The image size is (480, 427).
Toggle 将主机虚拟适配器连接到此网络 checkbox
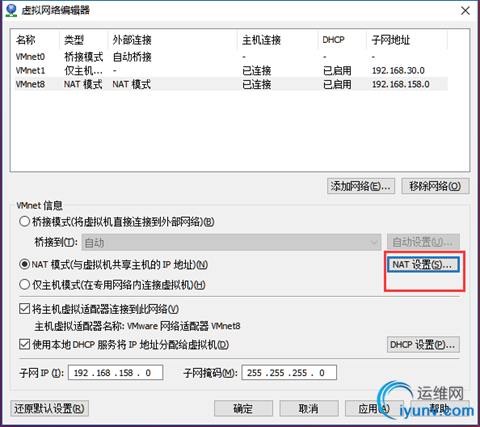click(x=24, y=309)
